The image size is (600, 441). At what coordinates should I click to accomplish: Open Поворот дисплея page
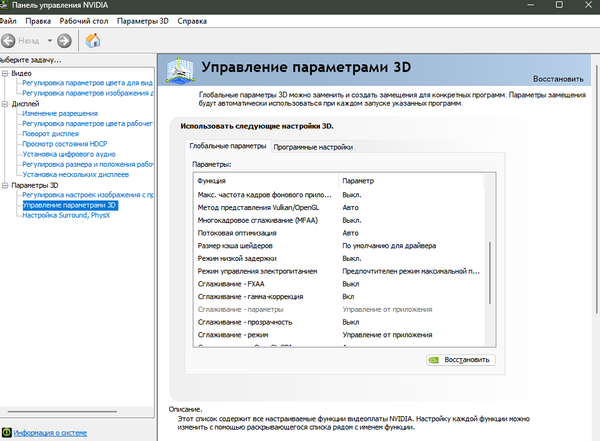(51, 134)
